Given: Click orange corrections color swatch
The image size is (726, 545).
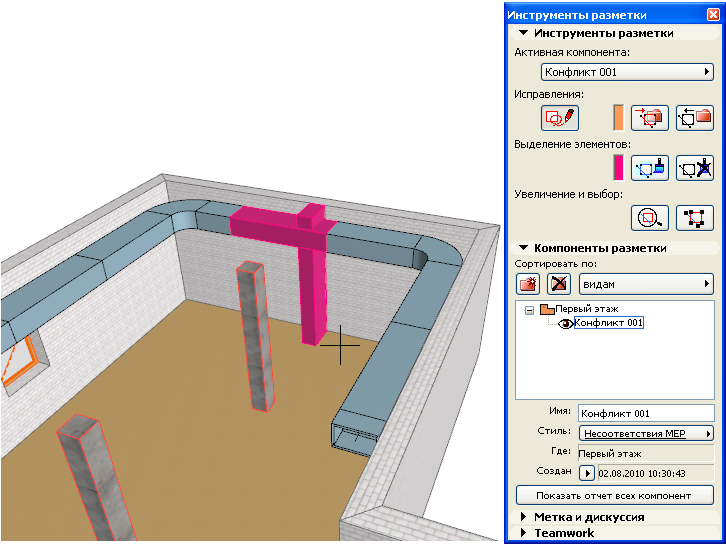Looking at the screenshot, I should 618,118.
